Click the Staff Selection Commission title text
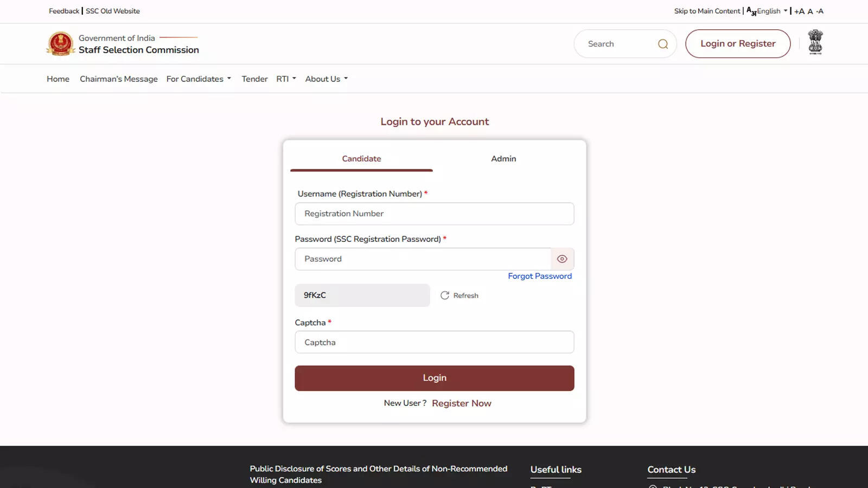Screen dimensions: 868x488 (x=139, y=50)
